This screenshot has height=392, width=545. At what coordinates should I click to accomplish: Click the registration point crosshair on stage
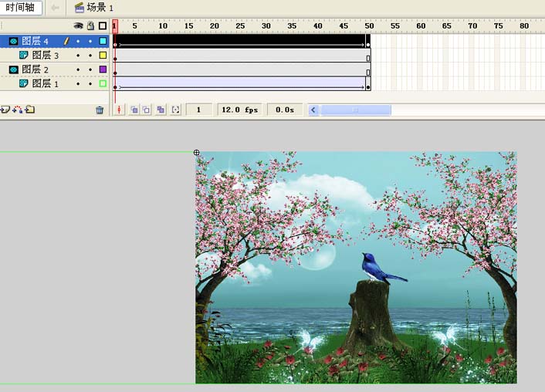pos(196,153)
